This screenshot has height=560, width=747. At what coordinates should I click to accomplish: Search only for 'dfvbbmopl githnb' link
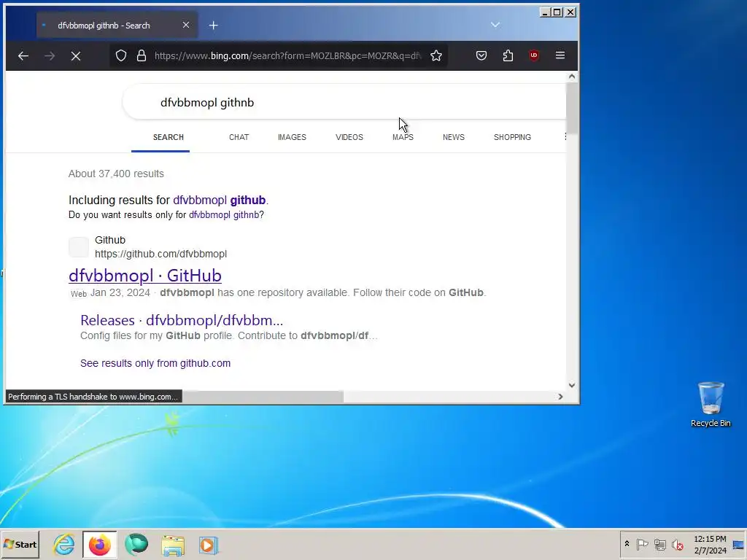[224, 215]
